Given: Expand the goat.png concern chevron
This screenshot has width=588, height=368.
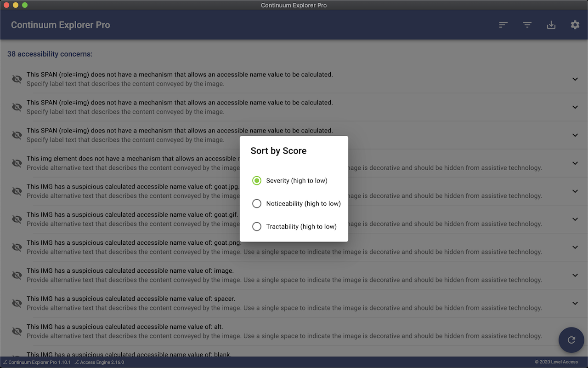Looking at the screenshot, I should [x=575, y=247].
